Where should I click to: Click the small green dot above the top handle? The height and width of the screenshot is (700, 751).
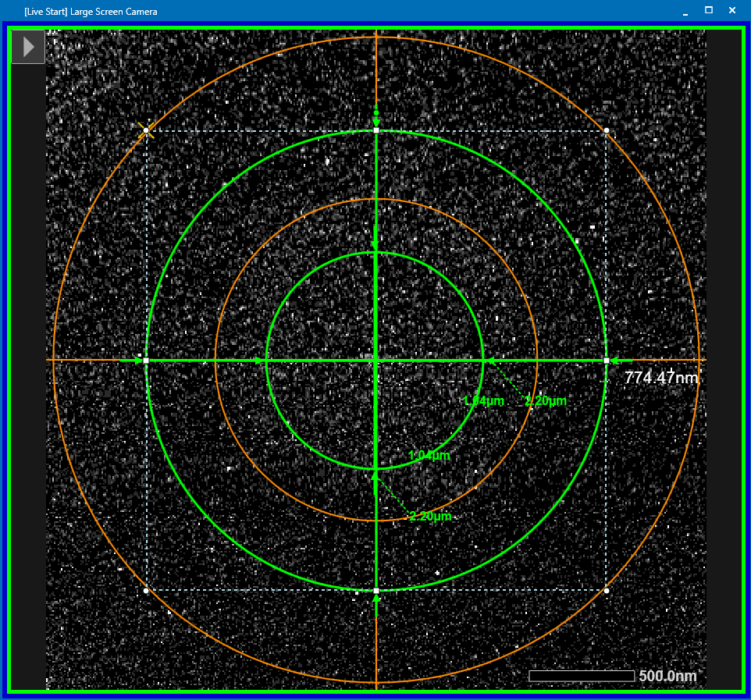tap(376, 113)
